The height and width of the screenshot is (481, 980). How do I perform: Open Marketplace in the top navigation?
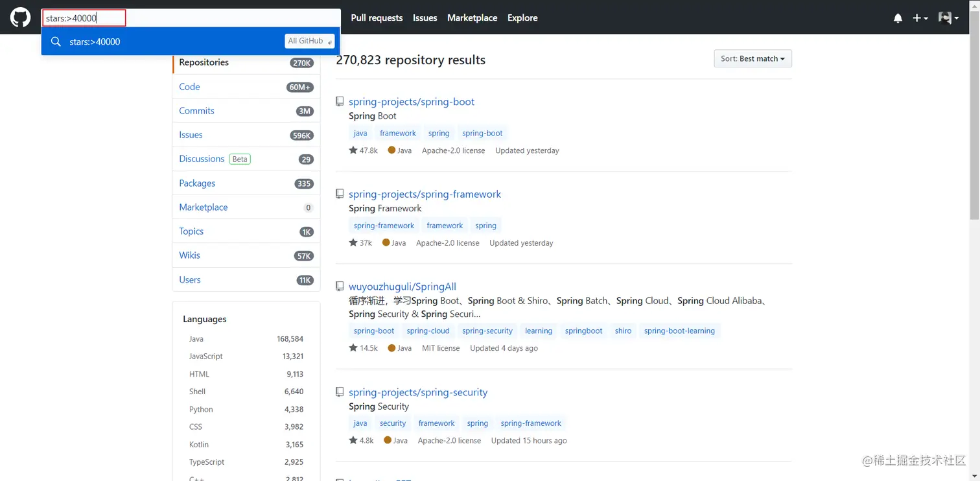(472, 18)
